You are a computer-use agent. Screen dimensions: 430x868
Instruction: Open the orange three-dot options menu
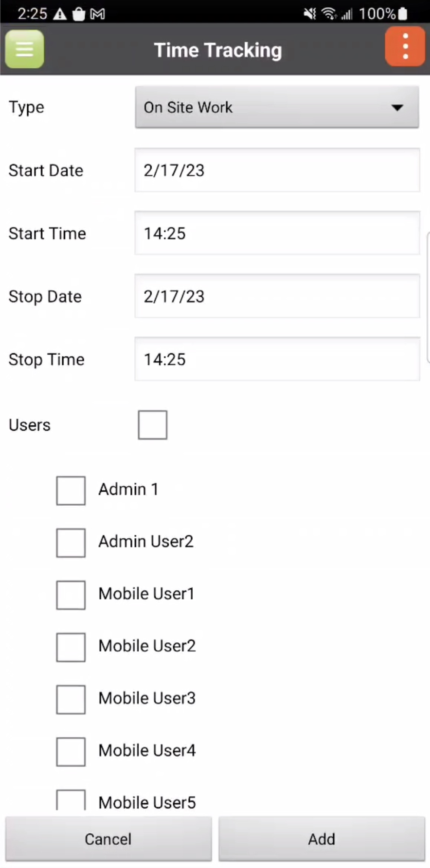405,47
